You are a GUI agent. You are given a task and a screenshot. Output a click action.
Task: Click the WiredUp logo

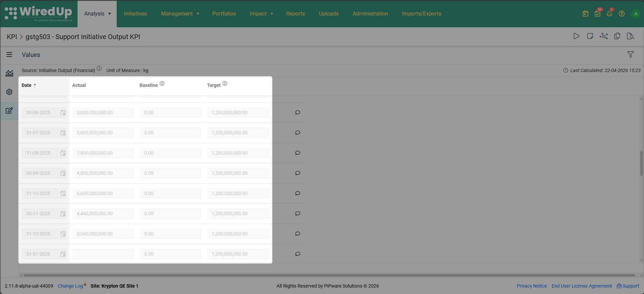38,14
